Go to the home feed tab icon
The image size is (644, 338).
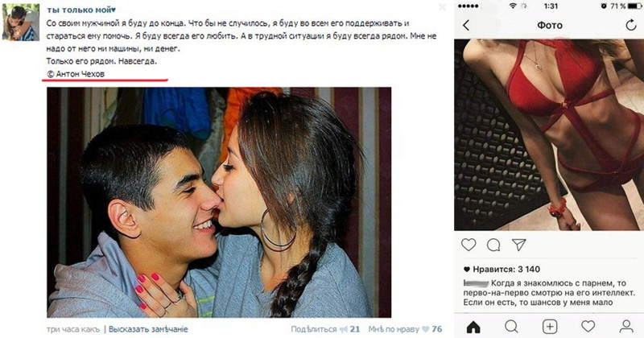(473, 327)
